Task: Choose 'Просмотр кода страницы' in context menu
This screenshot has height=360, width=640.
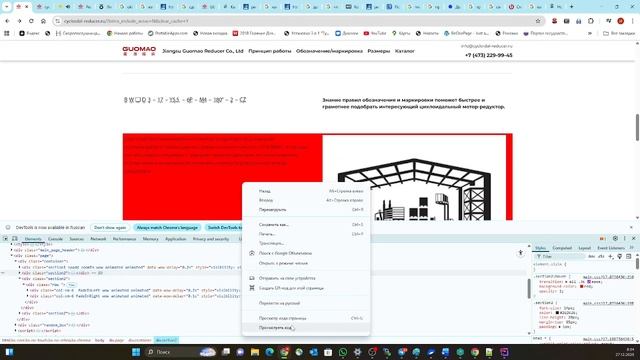Action: (x=306, y=318)
